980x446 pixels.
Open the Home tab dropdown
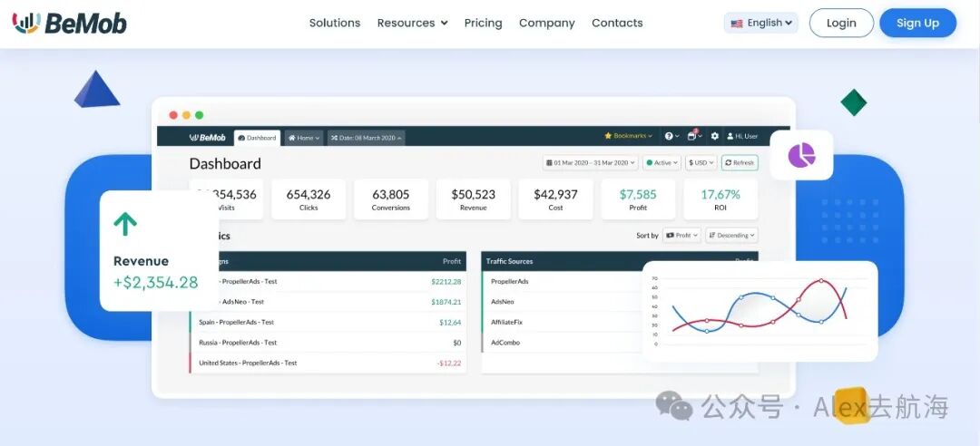tap(303, 138)
